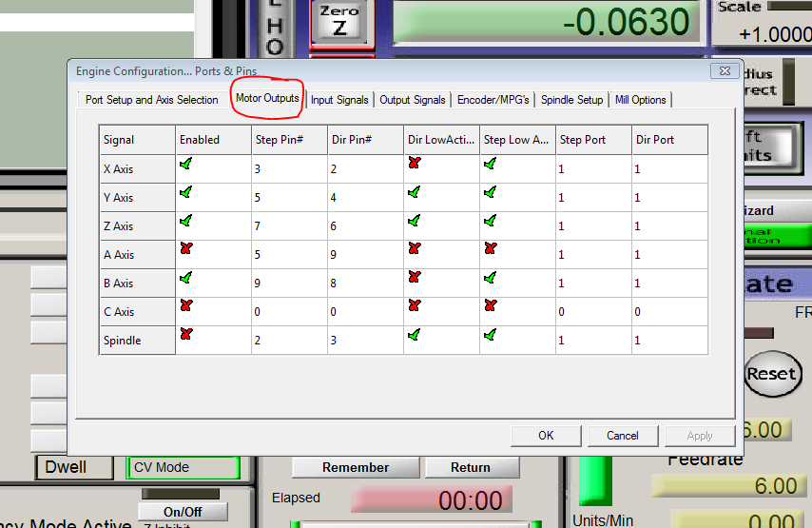Edit X Axis Dir Pin value 2
This screenshot has width=812, height=528.
point(366,169)
